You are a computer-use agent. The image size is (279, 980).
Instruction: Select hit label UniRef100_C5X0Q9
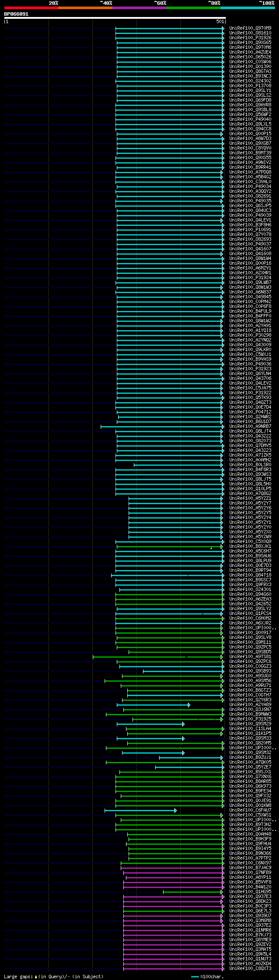(250, 541)
